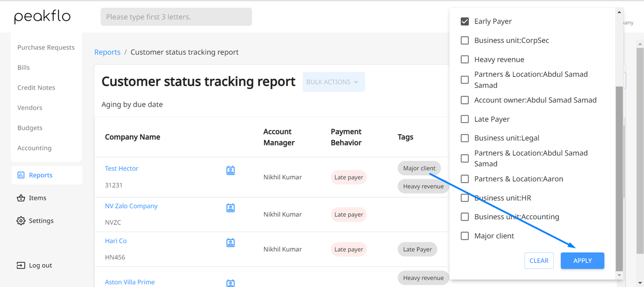Select Accounting in the sidebar
The height and width of the screenshot is (287, 644).
coord(34,148)
